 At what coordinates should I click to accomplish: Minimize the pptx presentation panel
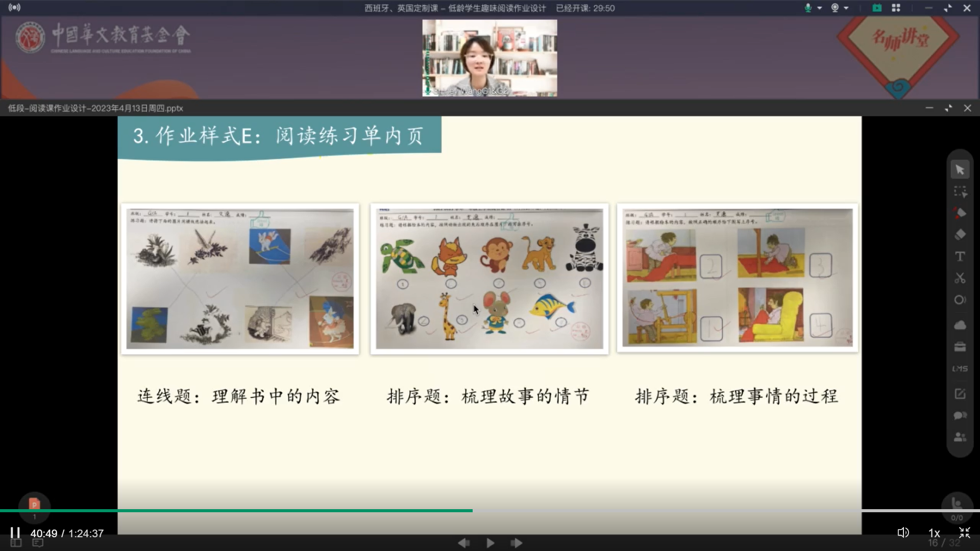coord(929,108)
